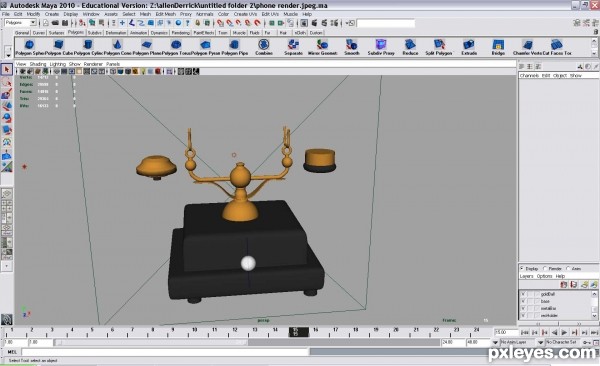Viewport: 600px width, 366px height.
Task: Create a Polygon Pyramid from the shelf
Action: (205, 44)
